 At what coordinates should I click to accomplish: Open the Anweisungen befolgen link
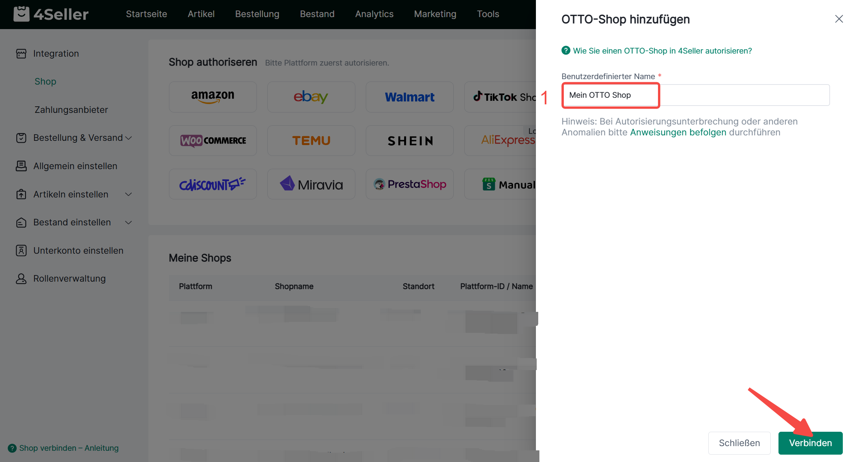coord(678,132)
